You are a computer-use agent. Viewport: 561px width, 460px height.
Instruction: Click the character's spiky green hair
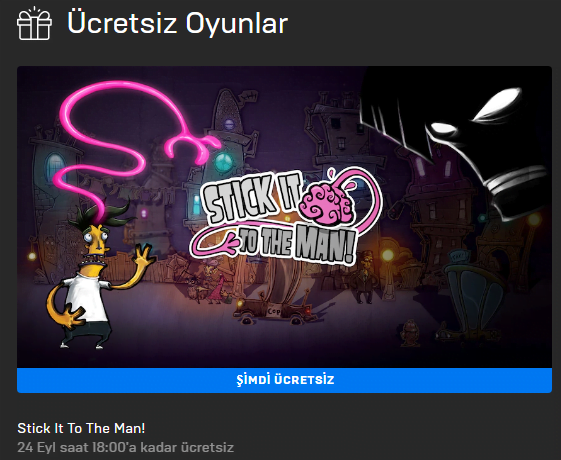[x=100, y=215]
